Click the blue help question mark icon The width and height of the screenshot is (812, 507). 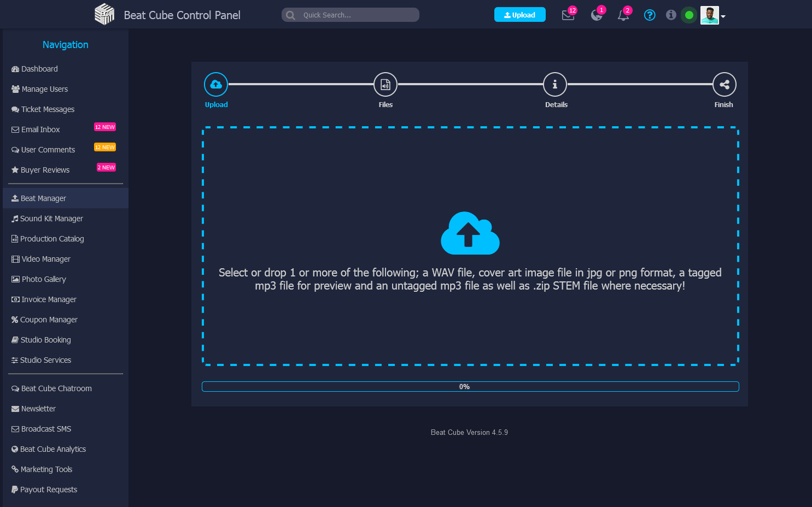click(x=650, y=15)
